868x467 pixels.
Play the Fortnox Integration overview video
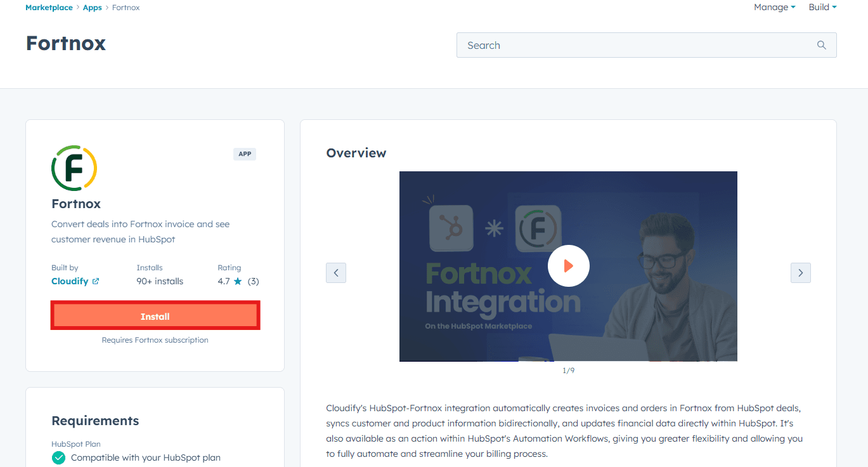click(568, 266)
